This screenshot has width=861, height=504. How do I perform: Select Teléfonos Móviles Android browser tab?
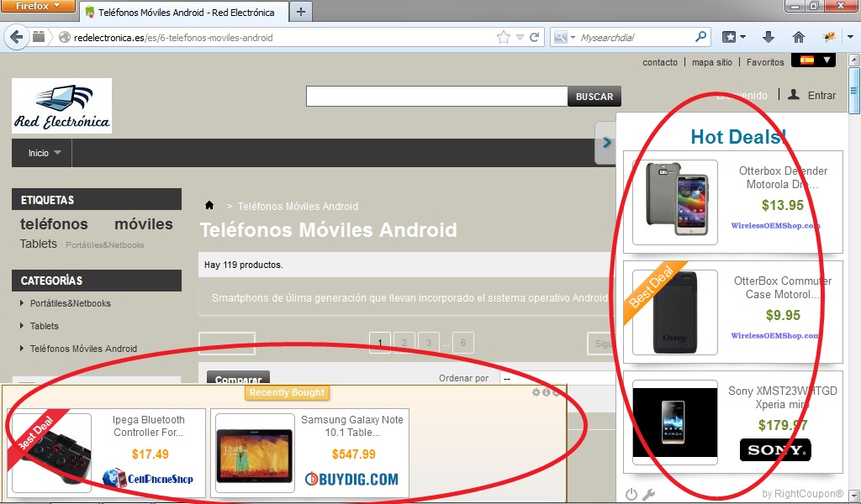[x=184, y=12]
